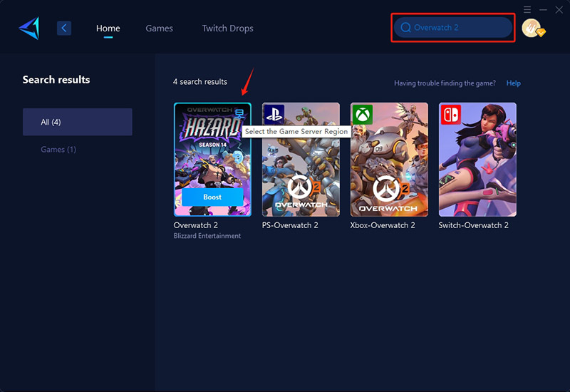Click the Nintendo Switch logo badge

451,115
